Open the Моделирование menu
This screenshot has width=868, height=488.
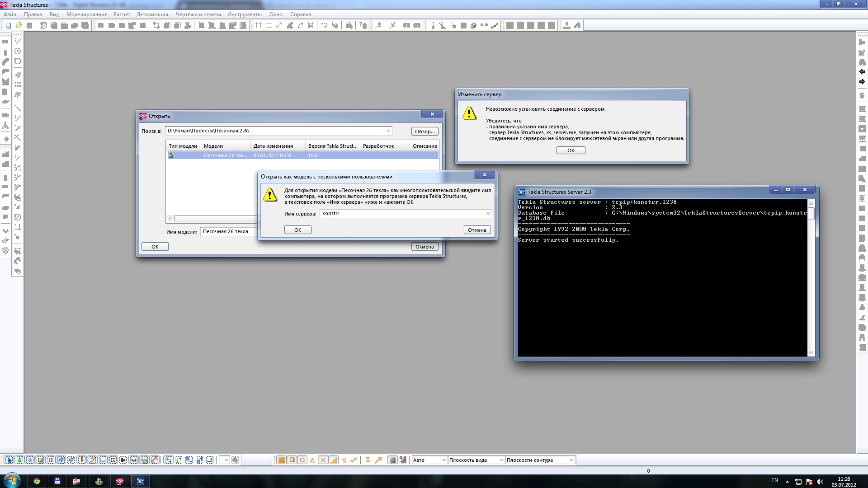[86, 14]
